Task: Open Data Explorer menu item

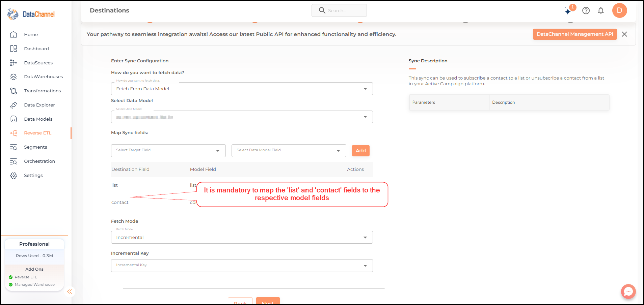Action: click(39, 105)
